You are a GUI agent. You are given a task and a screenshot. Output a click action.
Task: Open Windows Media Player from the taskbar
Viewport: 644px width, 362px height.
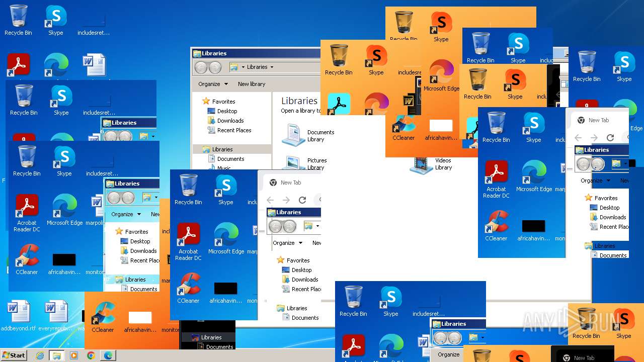pyautogui.click(x=74, y=355)
